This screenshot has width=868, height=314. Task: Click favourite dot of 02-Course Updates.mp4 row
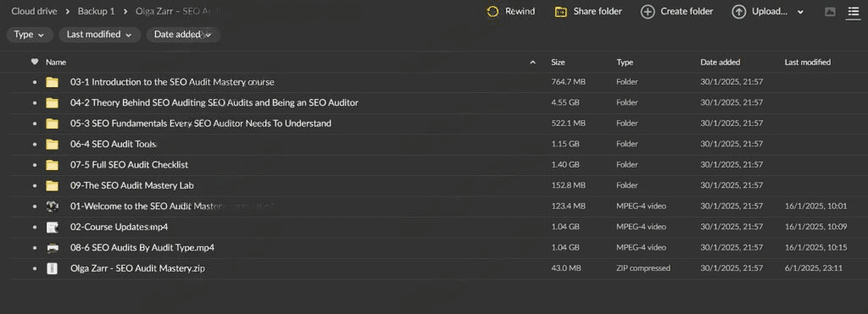pyautogui.click(x=35, y=227)
